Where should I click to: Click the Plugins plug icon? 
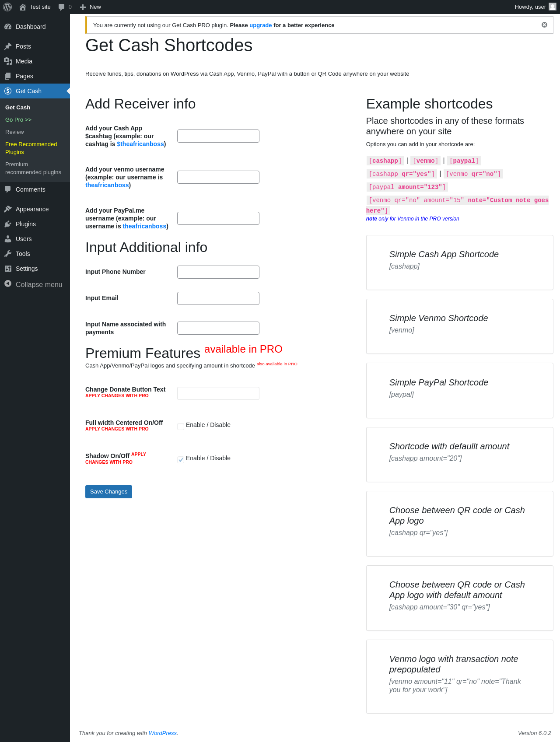tap(8, 224)
